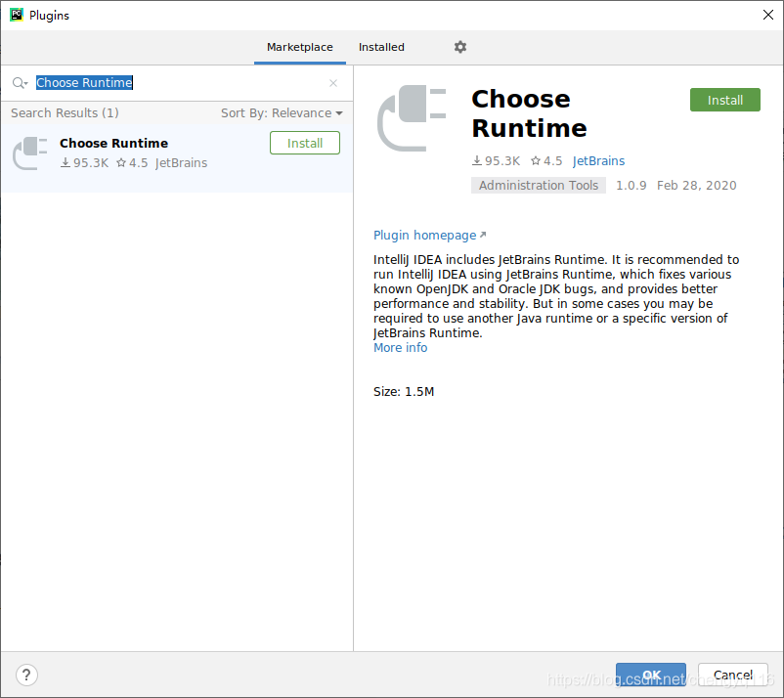Open the Plugin homepage link
Viewport: 784px width, 698px height.
(429, 236)
